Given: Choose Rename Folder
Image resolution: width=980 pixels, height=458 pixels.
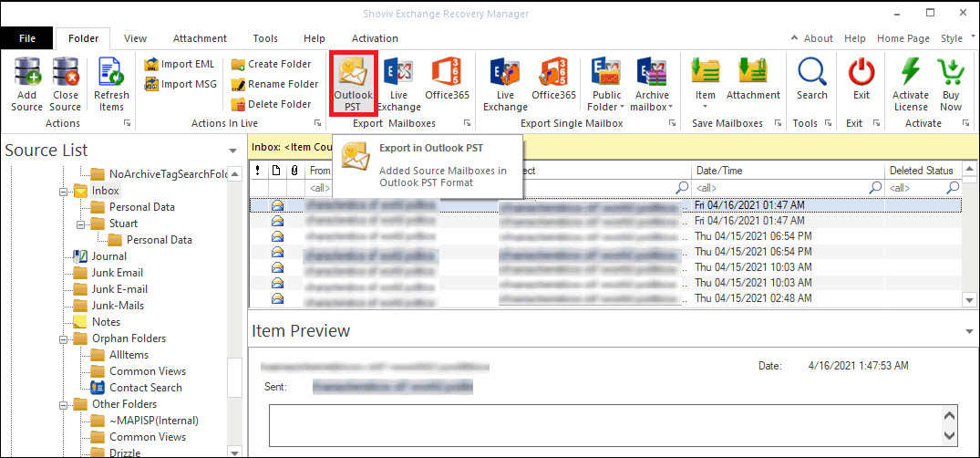Looking at the screenshot, I should pyautogui.click(x=275, y=84).
